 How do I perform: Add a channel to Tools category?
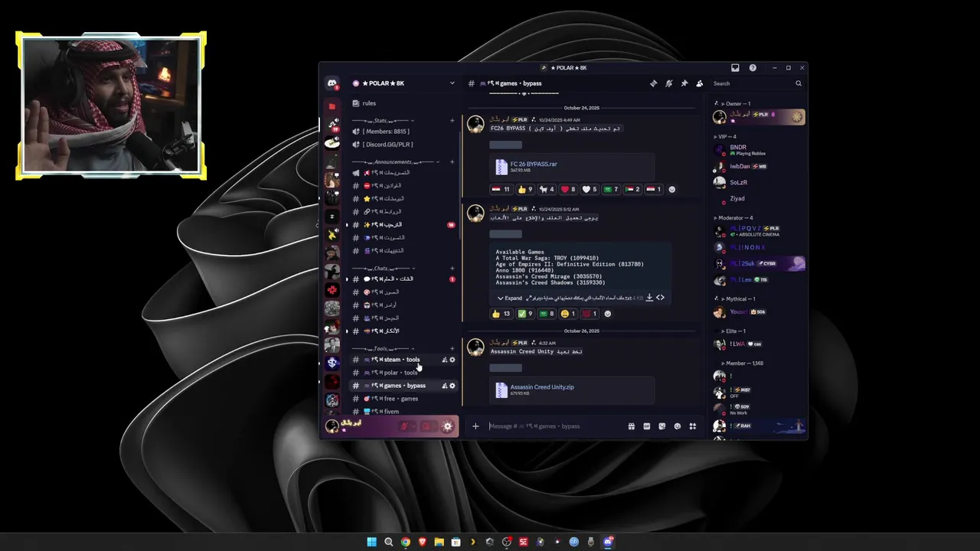(452, 349)
